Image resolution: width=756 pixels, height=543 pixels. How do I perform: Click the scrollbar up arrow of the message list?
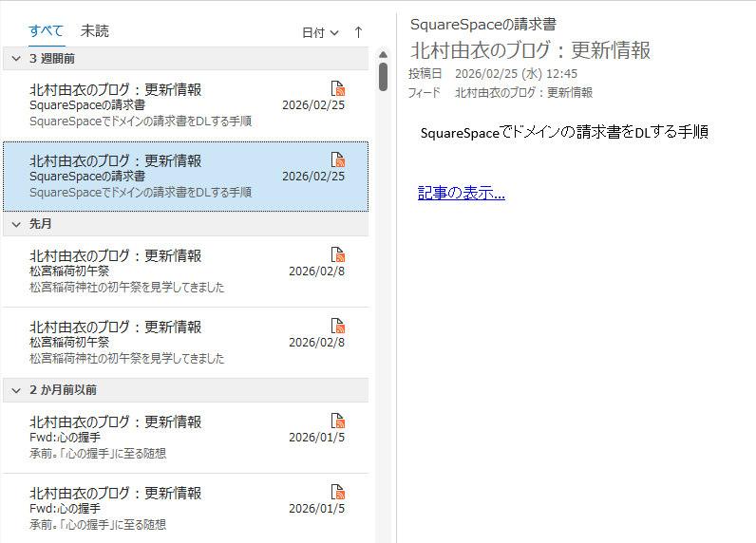pyautogui.click(x=384, y=54)
